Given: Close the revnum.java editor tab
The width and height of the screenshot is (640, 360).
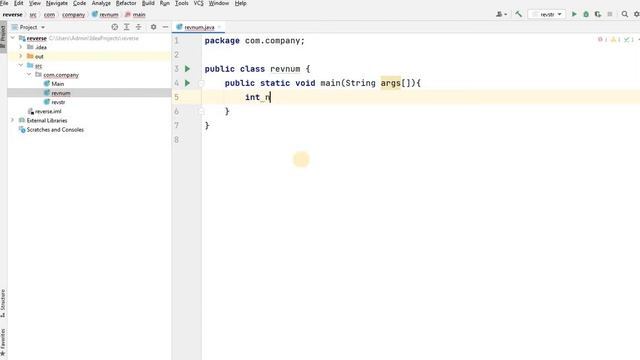Looking at the screenshot, I should [x=220, y=27].
